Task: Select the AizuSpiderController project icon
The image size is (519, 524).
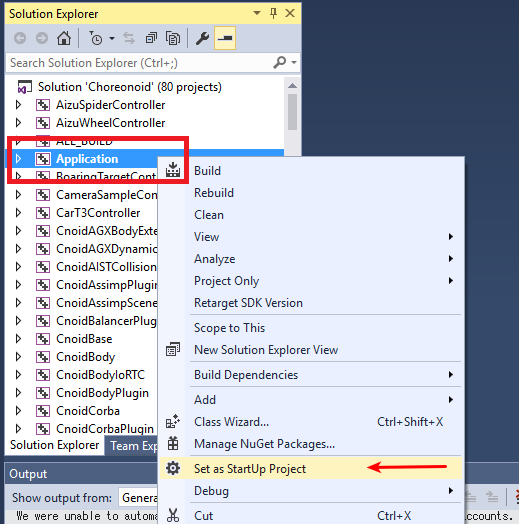Action: (43, 105)
